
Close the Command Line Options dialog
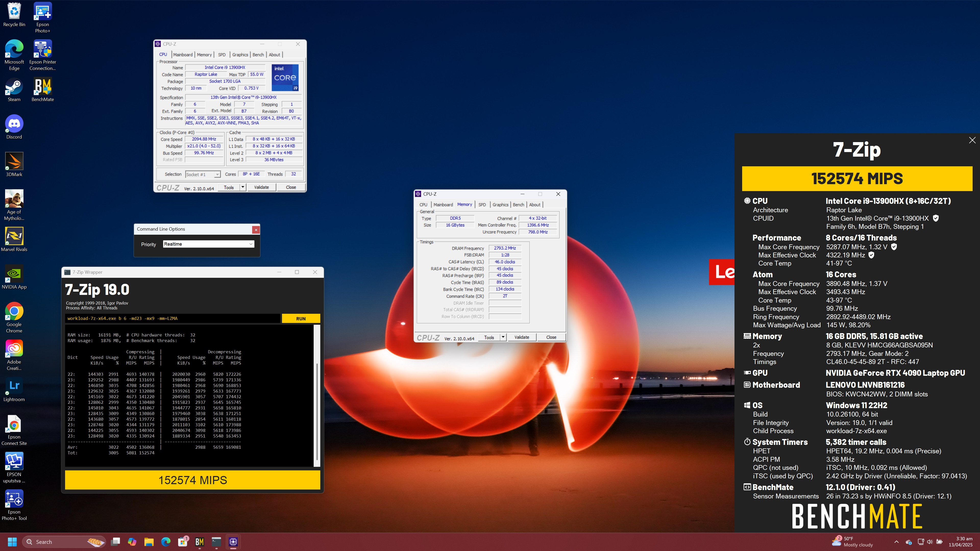coord(256,230)
